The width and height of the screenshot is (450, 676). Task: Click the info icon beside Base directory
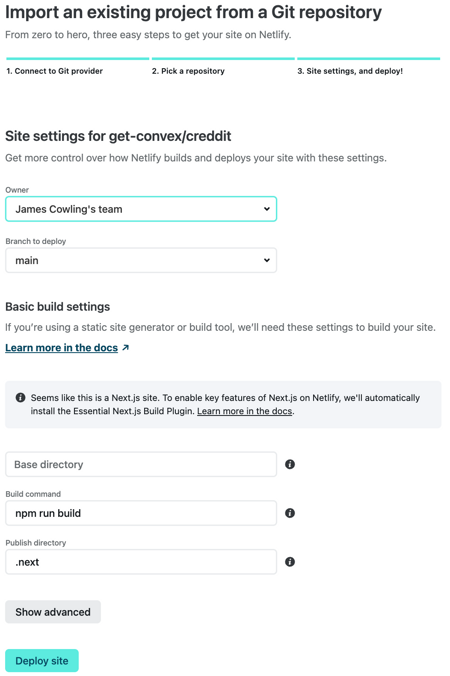pyautogui.click(x=290, y=464)
